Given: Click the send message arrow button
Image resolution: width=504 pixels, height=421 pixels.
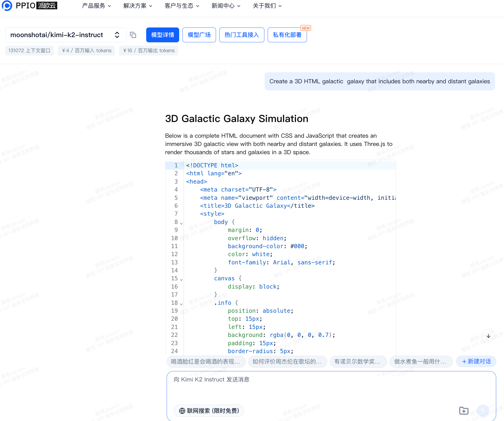Looking at the screenshot, I should tap(483, 411).
